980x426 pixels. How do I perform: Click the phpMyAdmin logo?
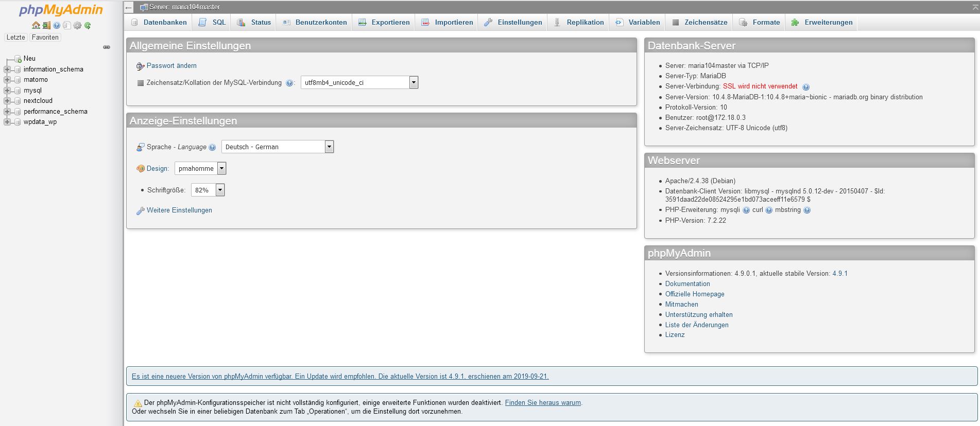(61, 10)
